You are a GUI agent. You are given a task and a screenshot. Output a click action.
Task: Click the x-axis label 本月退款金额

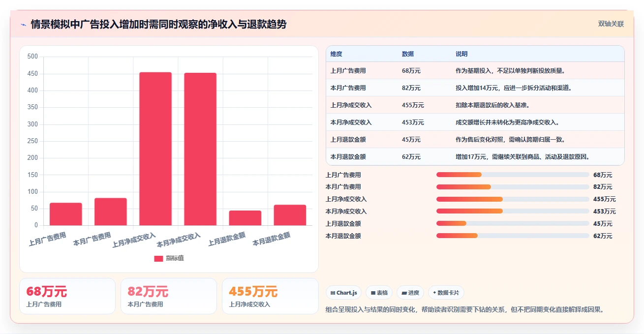pyautogui.click(x=271, y=239)
